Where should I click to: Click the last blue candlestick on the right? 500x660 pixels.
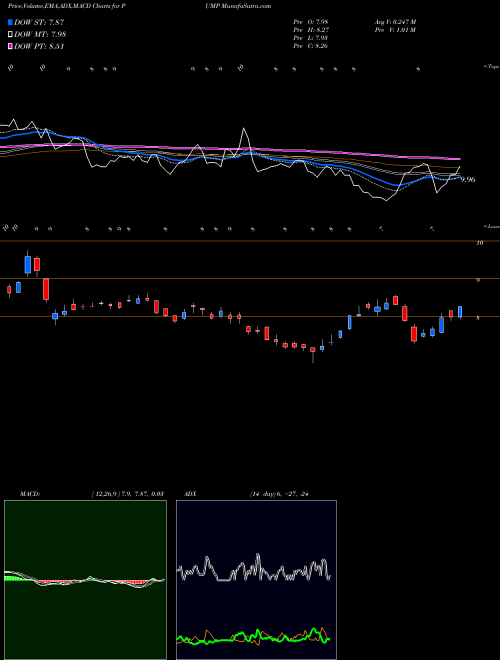pos(460,312)
